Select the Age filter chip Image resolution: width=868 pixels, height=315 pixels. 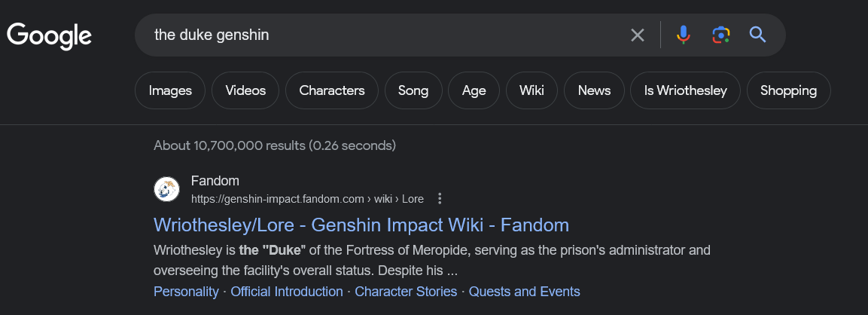[x=474, y=90]
